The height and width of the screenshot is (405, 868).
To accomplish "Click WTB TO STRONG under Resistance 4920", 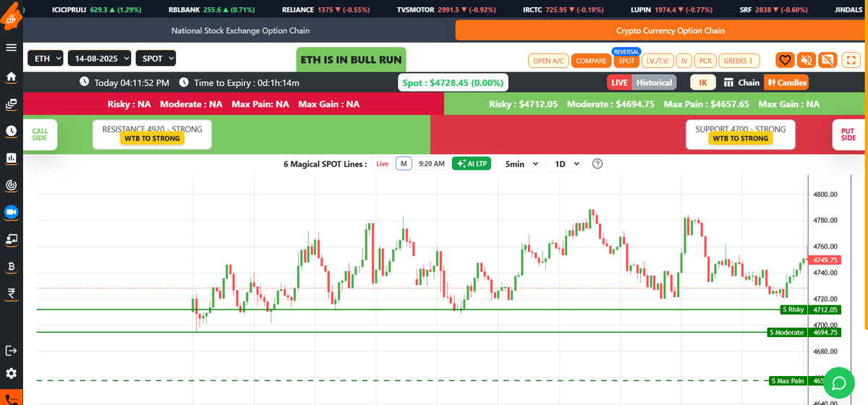I will tap(152, 138).
